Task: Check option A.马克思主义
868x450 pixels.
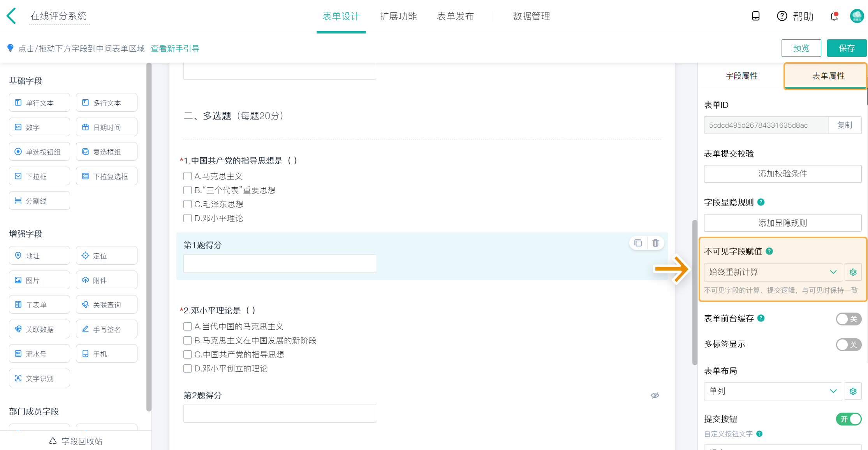Action: 187,176
